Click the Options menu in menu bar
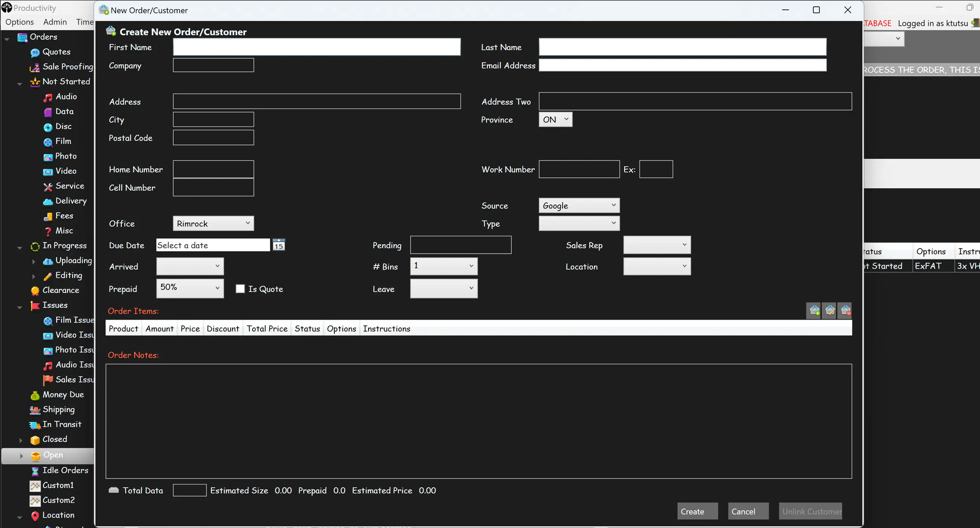 [x=18, y=21]
